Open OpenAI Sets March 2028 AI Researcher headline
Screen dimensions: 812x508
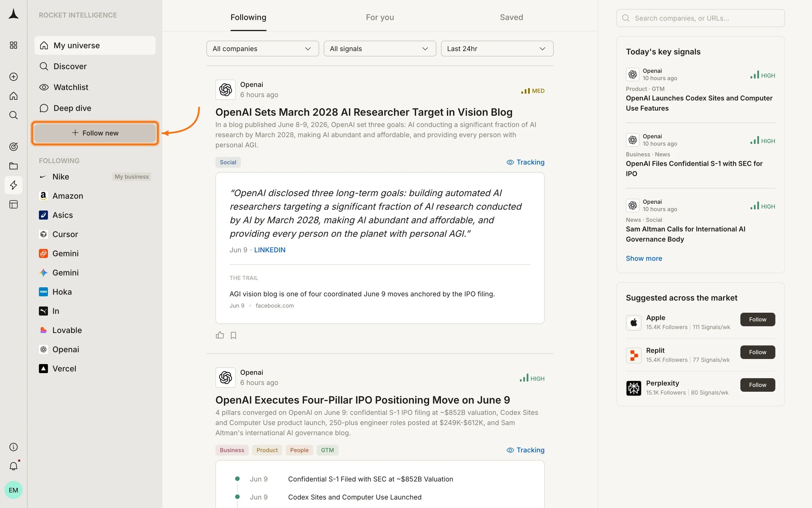364,112
